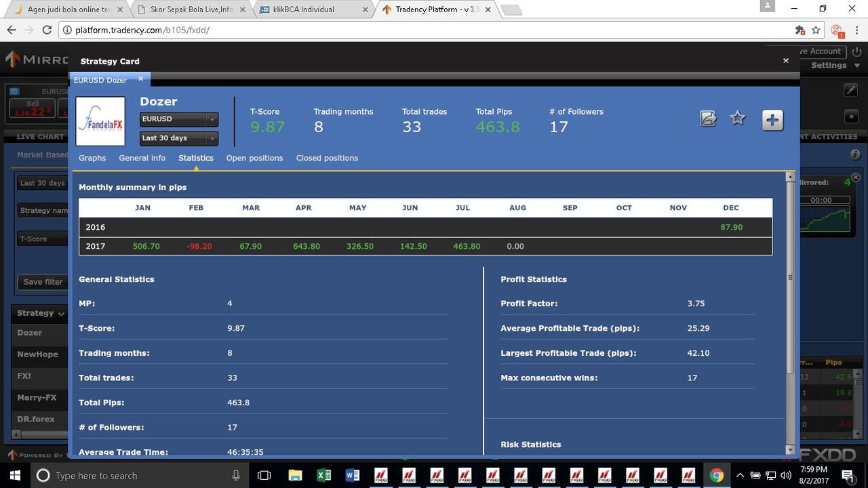Switch to the Open positions tab
The height and width of the screenshot is (488, 868).
(x=254, y=158)
